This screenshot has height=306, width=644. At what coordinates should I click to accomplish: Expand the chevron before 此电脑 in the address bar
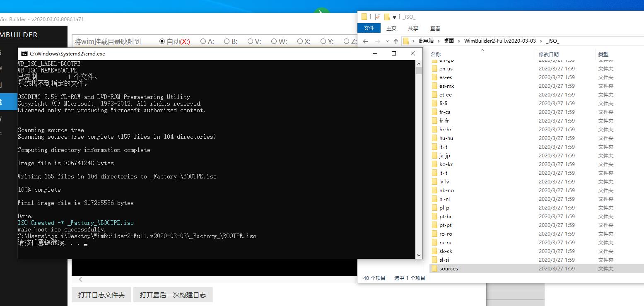coord(413,41)
